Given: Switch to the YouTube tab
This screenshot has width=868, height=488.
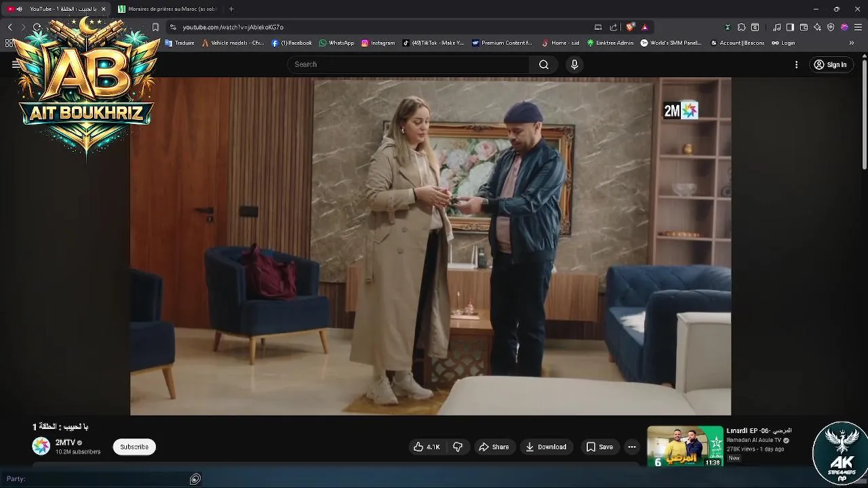Looking at the screenshot, I should [x=56, y=9].
